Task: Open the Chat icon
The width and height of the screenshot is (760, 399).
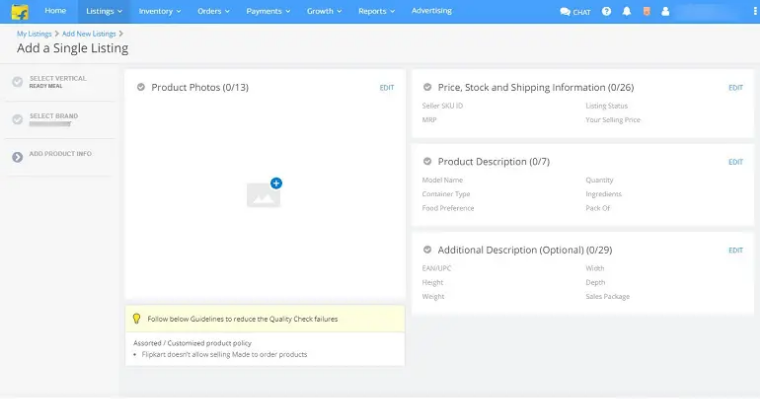Action: coord(575,12)
